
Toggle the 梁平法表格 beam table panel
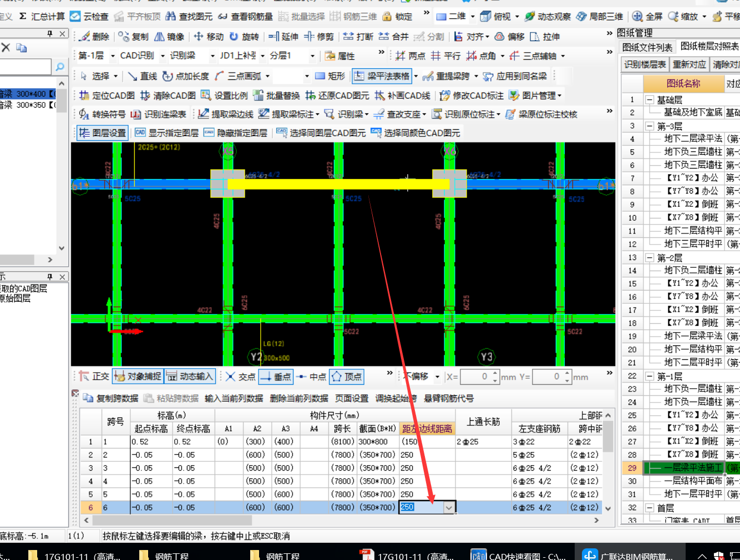[382, 76]
